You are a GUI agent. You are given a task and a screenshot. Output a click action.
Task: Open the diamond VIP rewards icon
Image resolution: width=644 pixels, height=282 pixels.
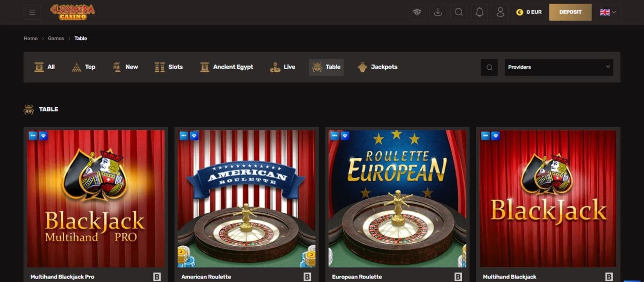point(417,12)
